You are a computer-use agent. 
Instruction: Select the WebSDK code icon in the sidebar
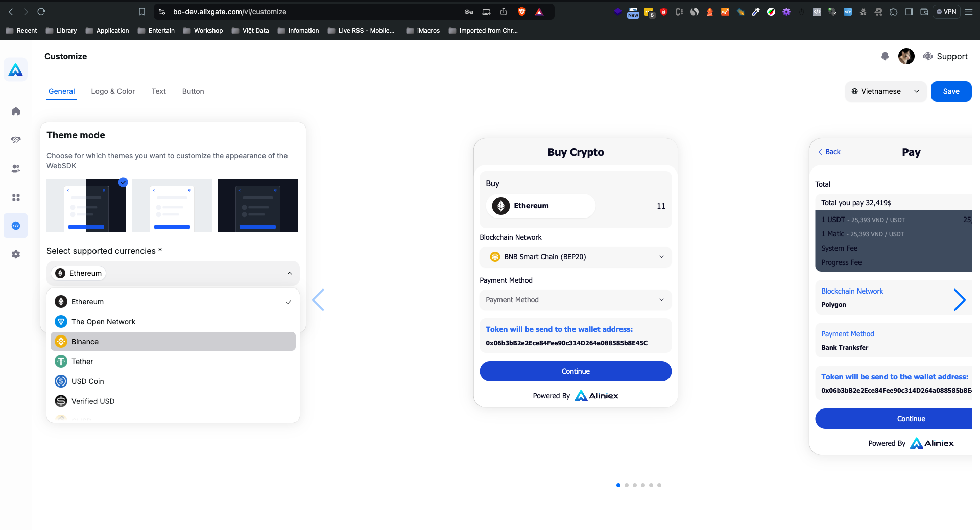[x=16, y=225]
